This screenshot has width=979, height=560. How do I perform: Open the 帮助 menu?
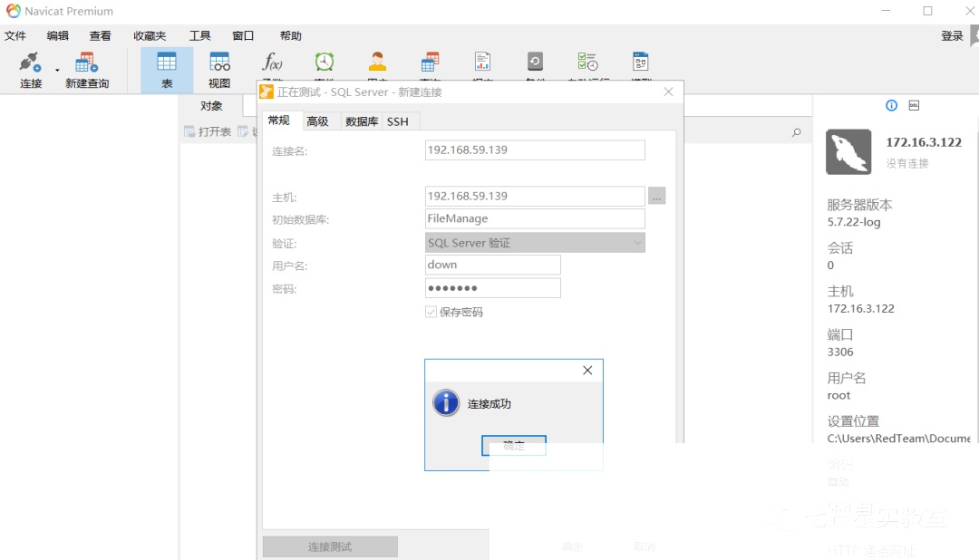click(290, 35)
